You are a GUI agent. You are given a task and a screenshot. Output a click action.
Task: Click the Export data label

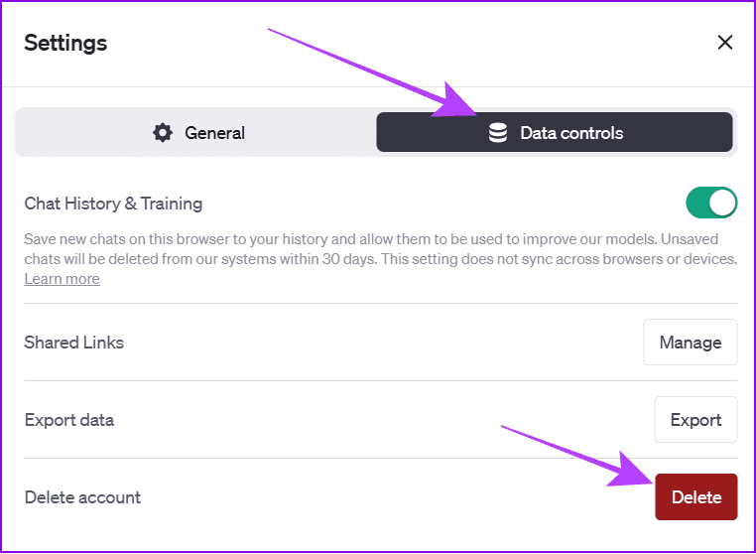[x=69, y=420]
